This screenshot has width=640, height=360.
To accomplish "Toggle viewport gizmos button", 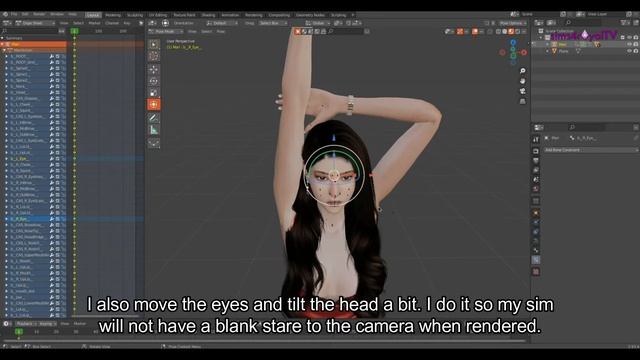I will point(460,31).
